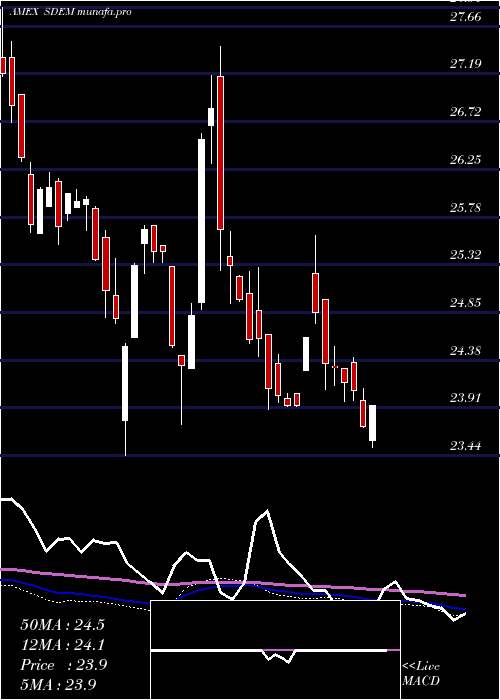Click the 25.32 price axis label
Viewport: 500px width, 700px height.
pos(466,255)
